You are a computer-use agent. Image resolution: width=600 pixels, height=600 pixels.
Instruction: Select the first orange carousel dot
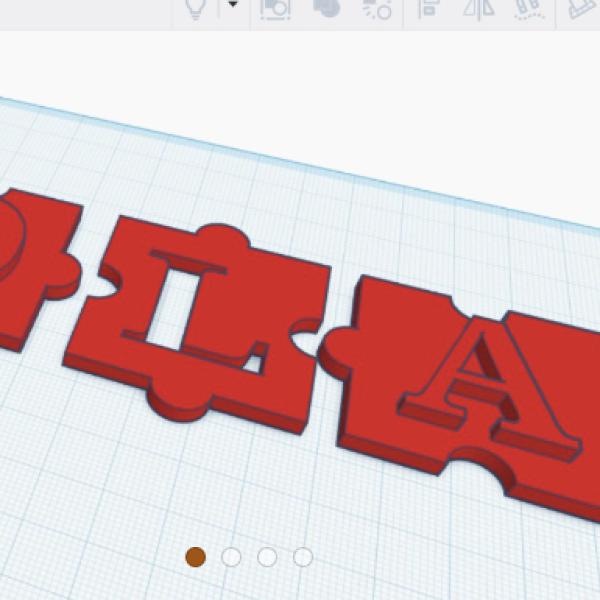pos(196,557)
